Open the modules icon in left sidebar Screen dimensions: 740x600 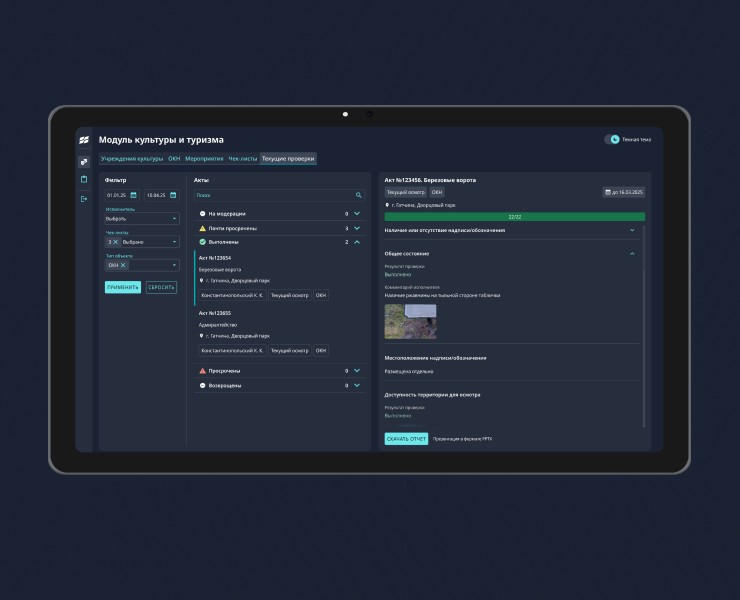(x=84, y=161)
